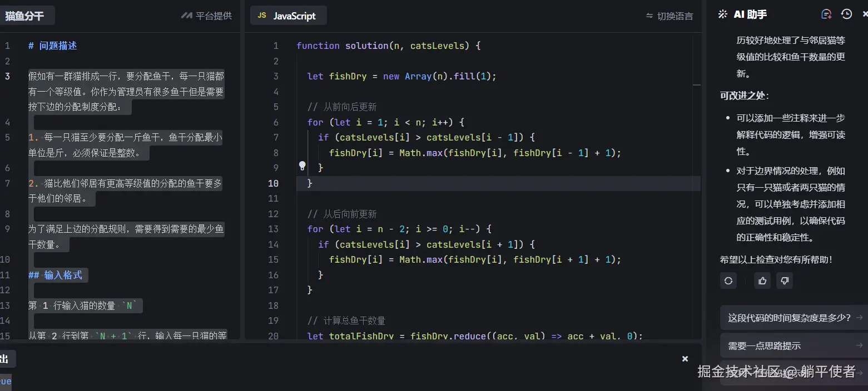Switch to the 猫鱼分干 problem tab

(25, 16)
